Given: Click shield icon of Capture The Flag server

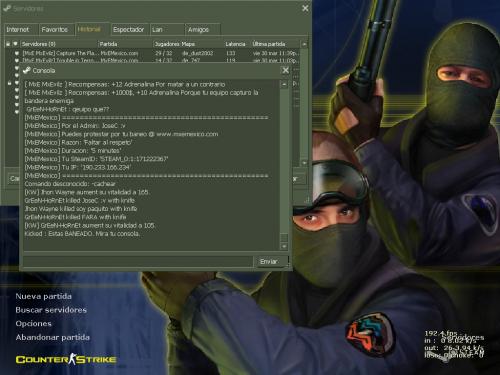Looking at the screenshot, I should (x=16, y=53).
